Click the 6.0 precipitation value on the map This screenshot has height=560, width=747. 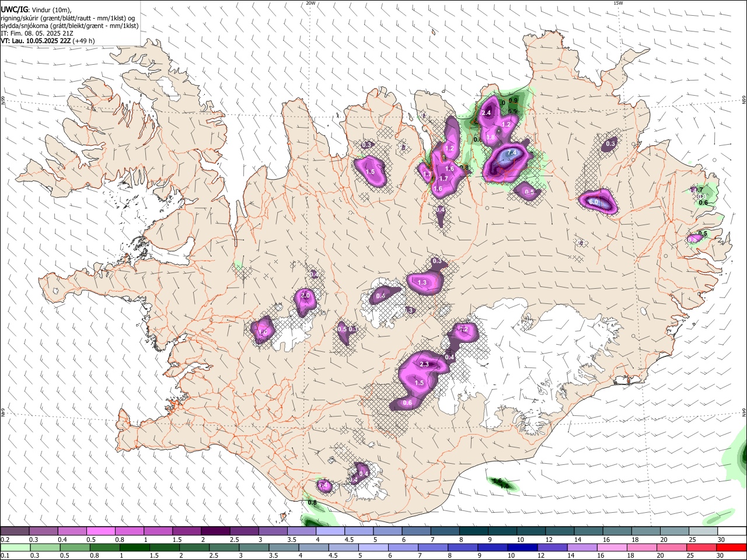click(594, 202)
